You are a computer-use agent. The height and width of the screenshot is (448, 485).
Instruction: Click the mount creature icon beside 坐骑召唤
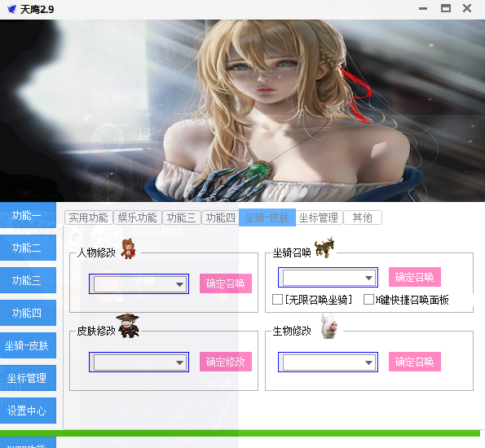(x=324, y=247)
